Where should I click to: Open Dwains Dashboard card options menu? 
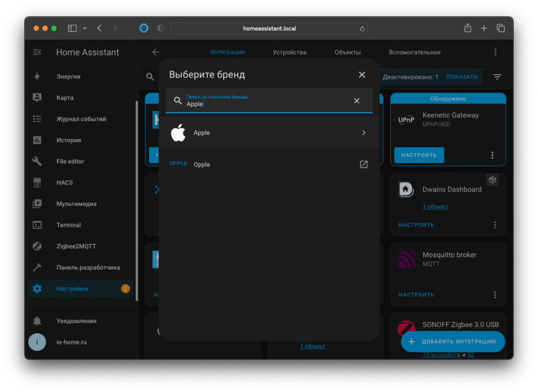click(x=495, y=225)
